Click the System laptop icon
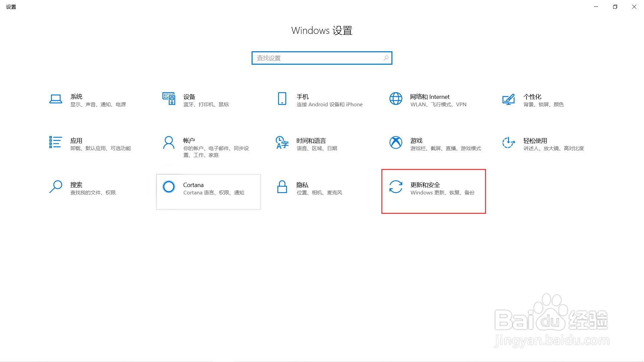Viewport: 644px width, 362px height. (x=56, y=99)
